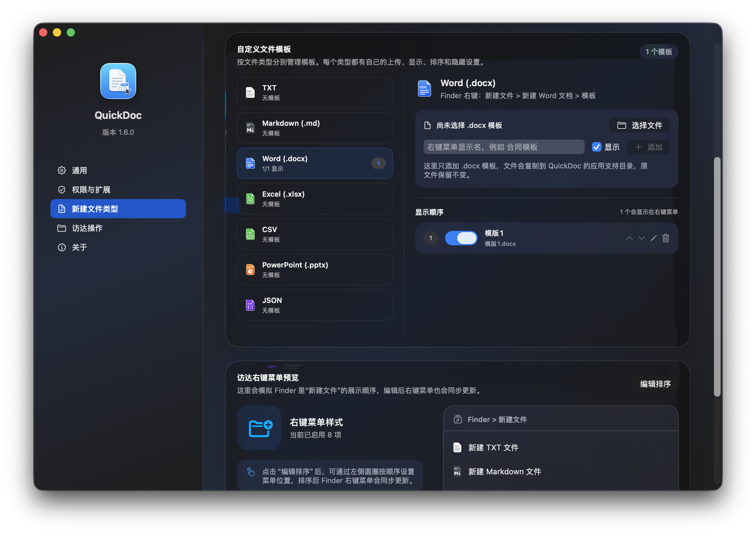
Task: Click the 新建 Markdown 文件 preview entry
Action: coord(561,471)
